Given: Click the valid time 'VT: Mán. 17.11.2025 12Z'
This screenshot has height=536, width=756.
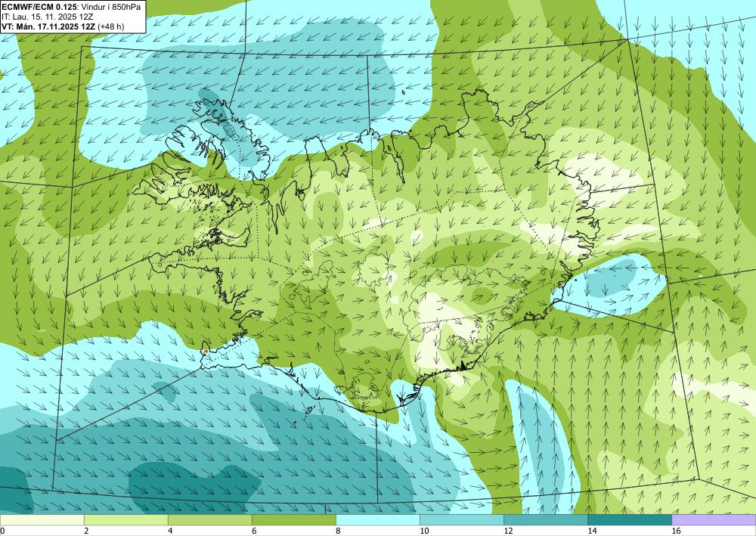Looking at the screenshot, I should tap(48, 26).
